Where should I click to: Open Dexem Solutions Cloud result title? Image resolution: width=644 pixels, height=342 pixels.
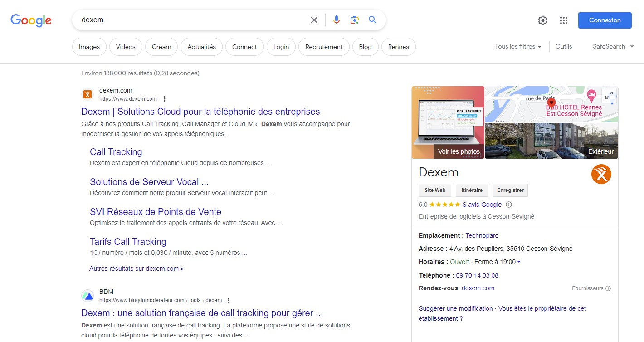coord(200,112)
